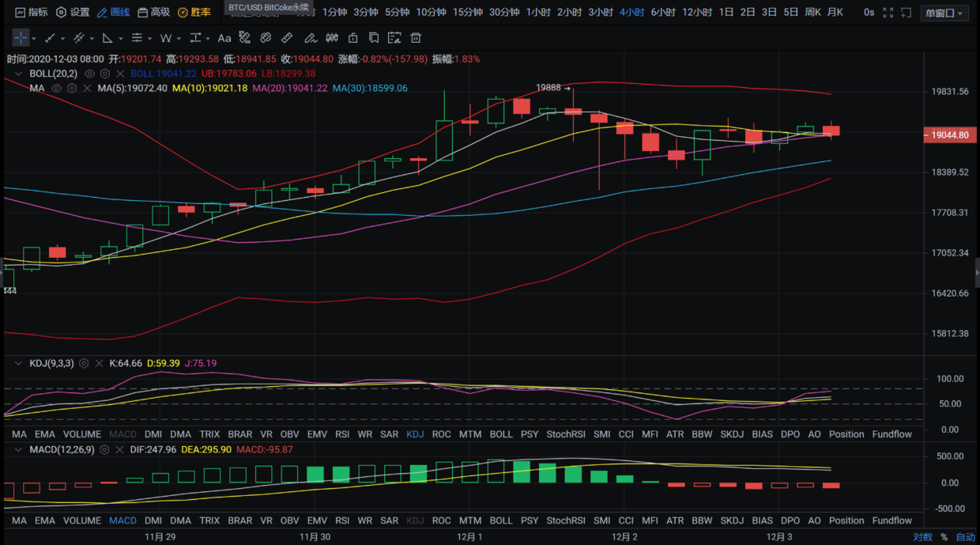The image size is (980, 545).
Task: Select the ruler measure tool
Action: point(287,38)
